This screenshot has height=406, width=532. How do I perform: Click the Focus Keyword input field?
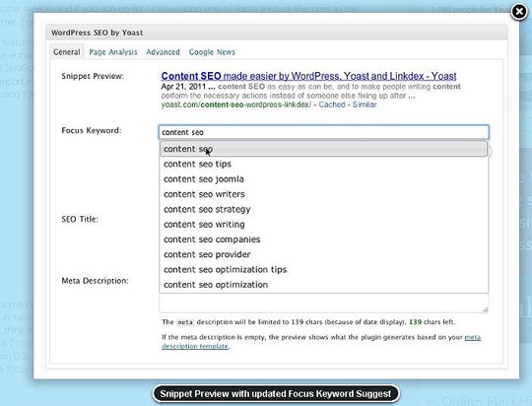coord(324,132)
